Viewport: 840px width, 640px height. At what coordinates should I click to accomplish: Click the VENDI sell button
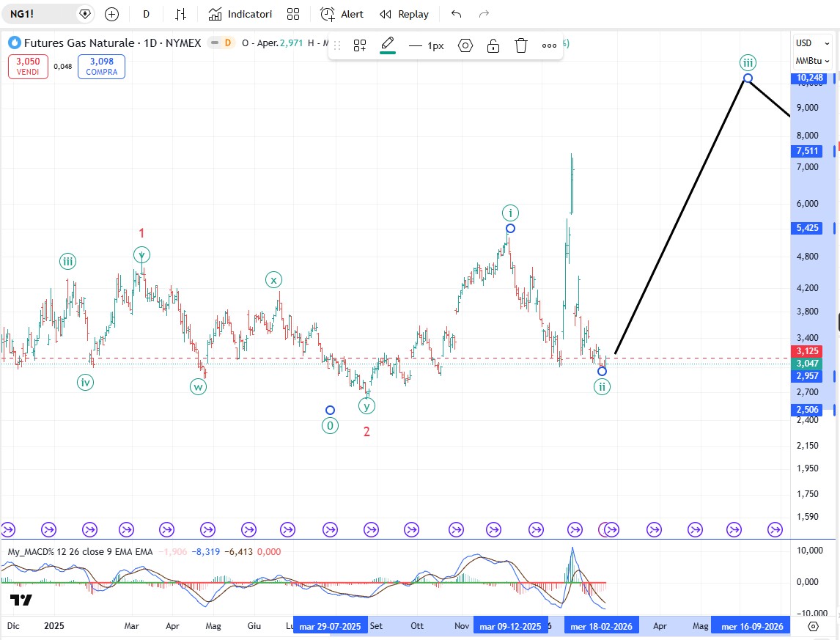point(28,67)
